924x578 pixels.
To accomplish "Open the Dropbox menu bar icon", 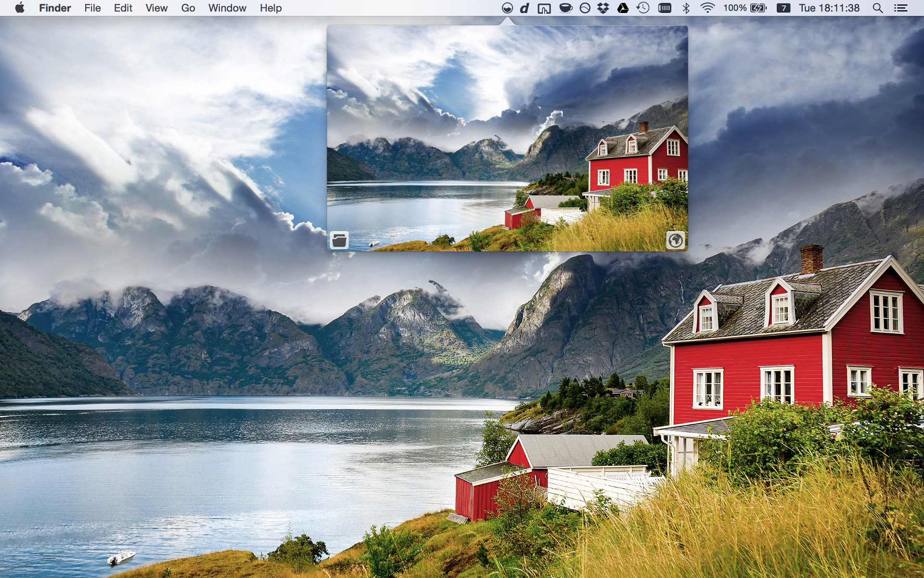I will [x=603, y=8].
